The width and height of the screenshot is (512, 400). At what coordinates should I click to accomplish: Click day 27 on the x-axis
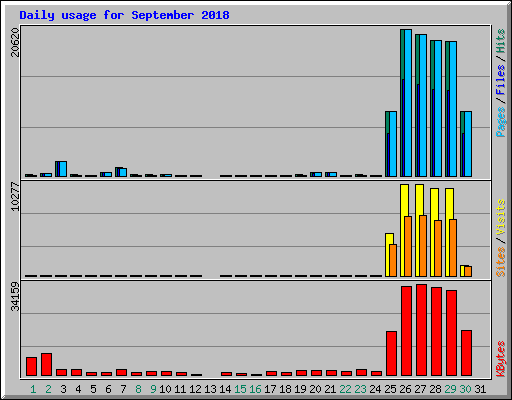pyautogui.click(x=420, y=389)
